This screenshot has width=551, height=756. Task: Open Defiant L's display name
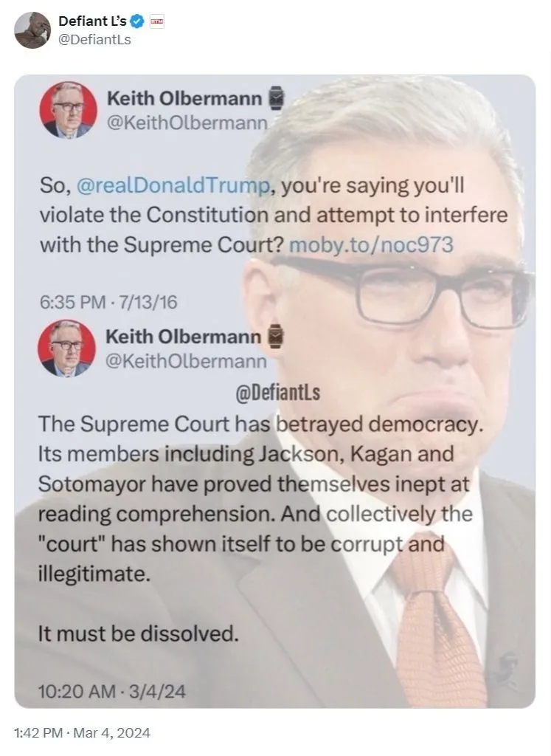coord(92,21)
